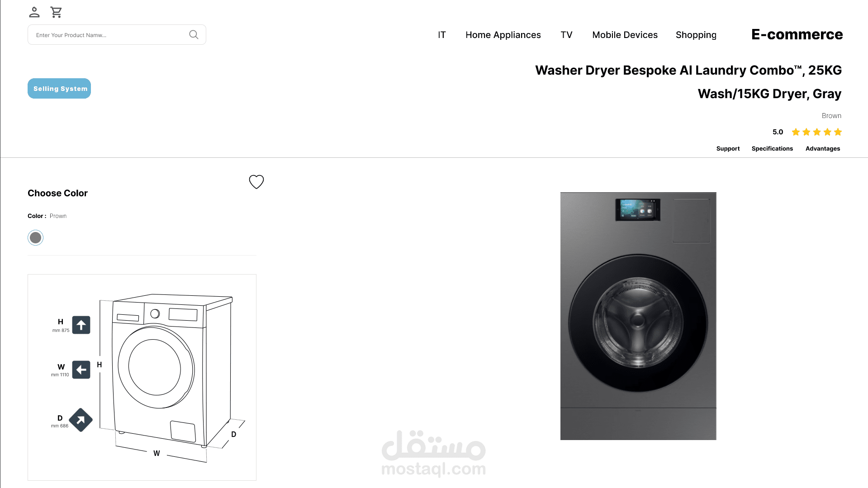
Task: Open the shopping cart icon
Action: [56, 12]
